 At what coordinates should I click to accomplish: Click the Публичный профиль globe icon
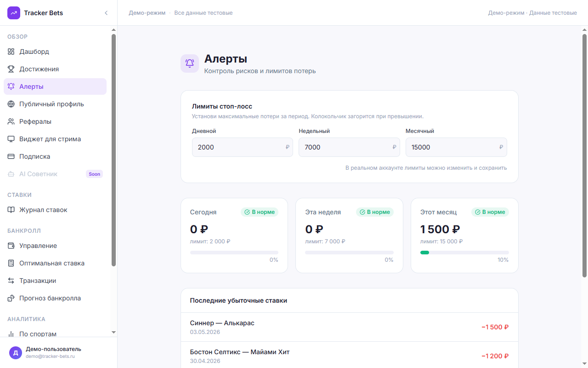(11, 104)
